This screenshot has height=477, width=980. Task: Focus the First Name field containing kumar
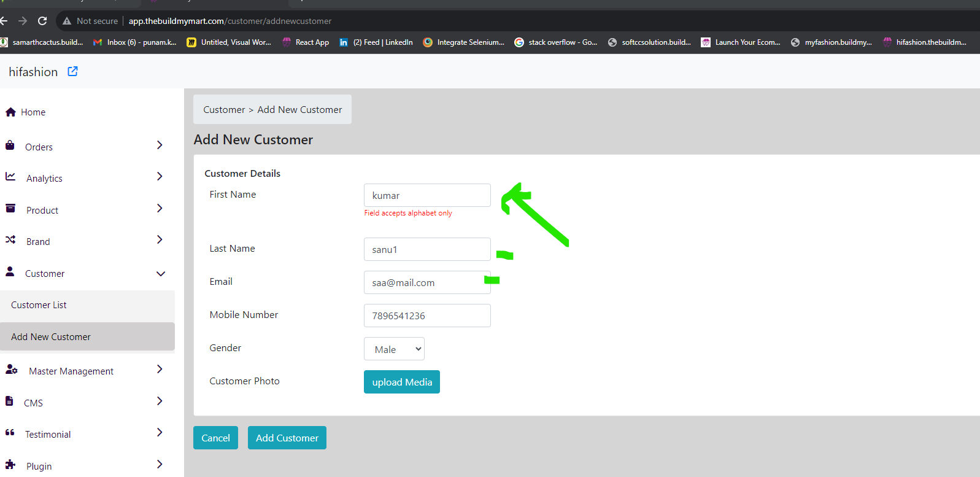427,195
